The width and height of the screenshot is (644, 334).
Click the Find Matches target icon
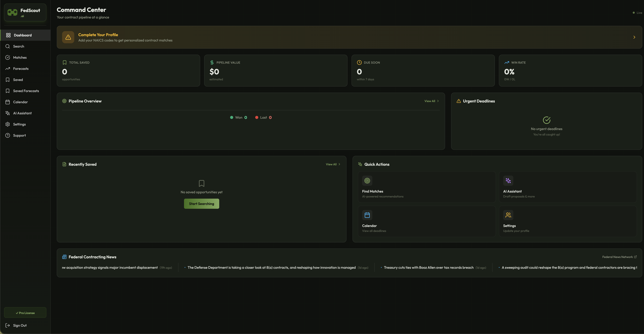367,181
